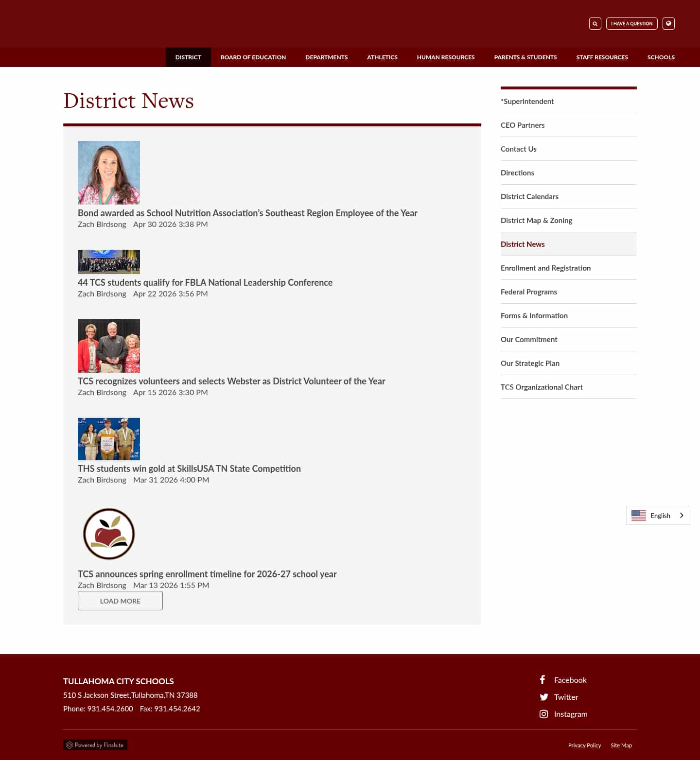Open the Parents & Students menu

[x=525, y=57]
